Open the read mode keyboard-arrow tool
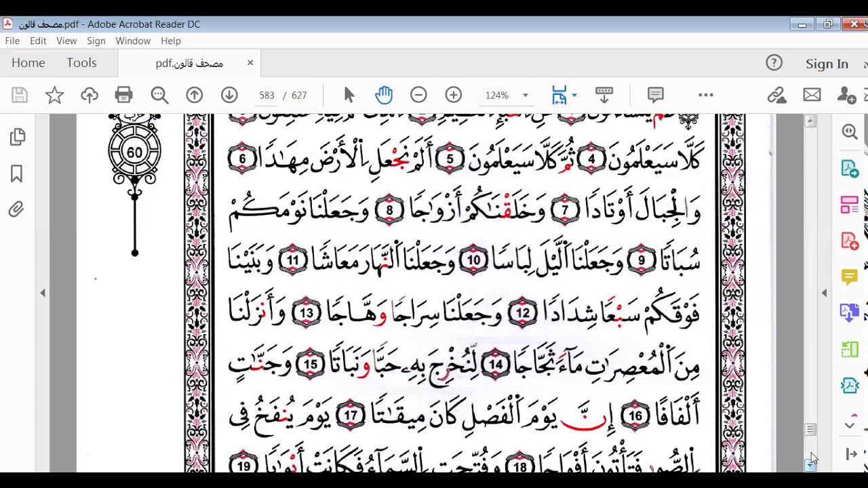The width and height of the screenshot is (868, 488). 604,96
